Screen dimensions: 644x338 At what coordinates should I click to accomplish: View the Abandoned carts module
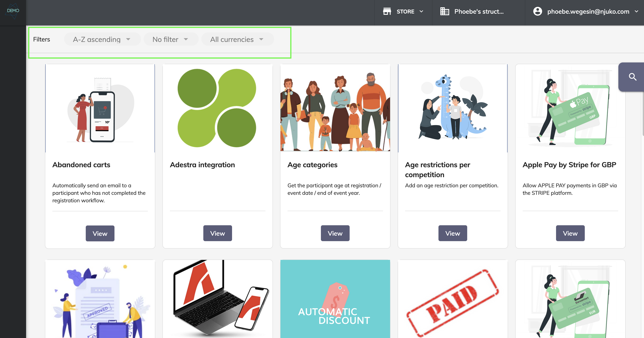(100, 233)
